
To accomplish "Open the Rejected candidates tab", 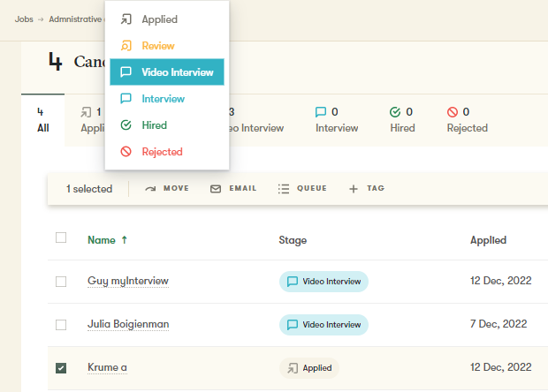I will 467,120.
